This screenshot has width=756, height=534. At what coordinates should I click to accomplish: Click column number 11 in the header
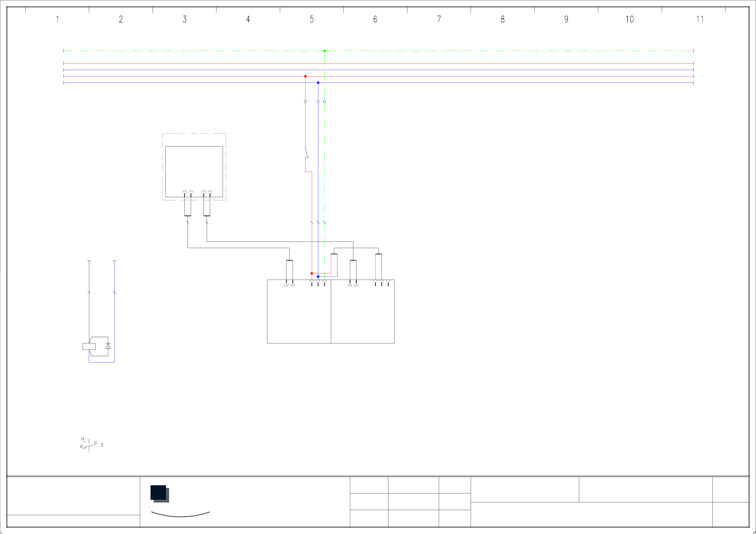click(x=700, y=20)
